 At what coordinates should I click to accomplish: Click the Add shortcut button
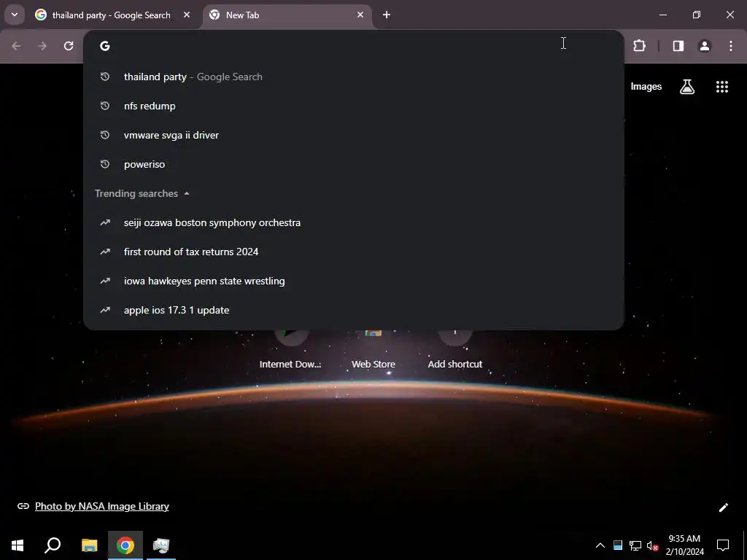coord(455,350)
